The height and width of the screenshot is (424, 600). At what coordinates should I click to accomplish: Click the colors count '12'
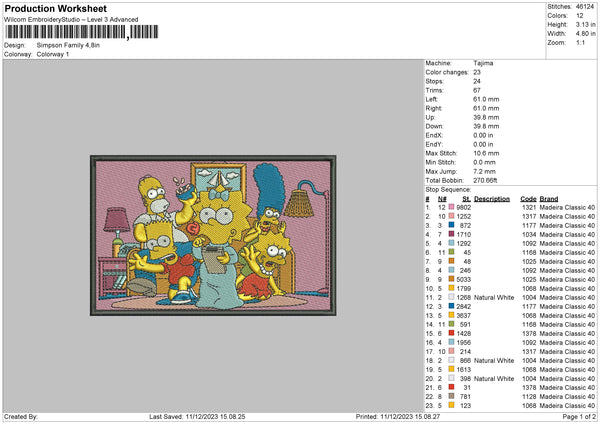tap(579, 16)
